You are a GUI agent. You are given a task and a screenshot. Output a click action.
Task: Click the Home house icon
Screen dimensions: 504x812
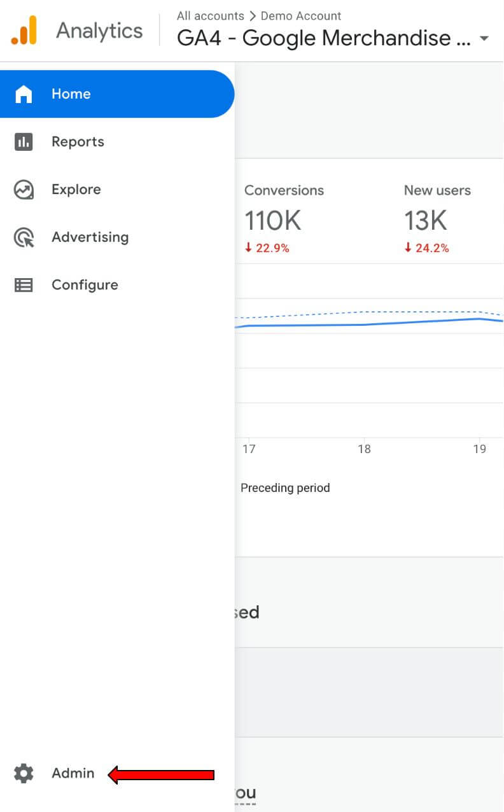[24, 94]
